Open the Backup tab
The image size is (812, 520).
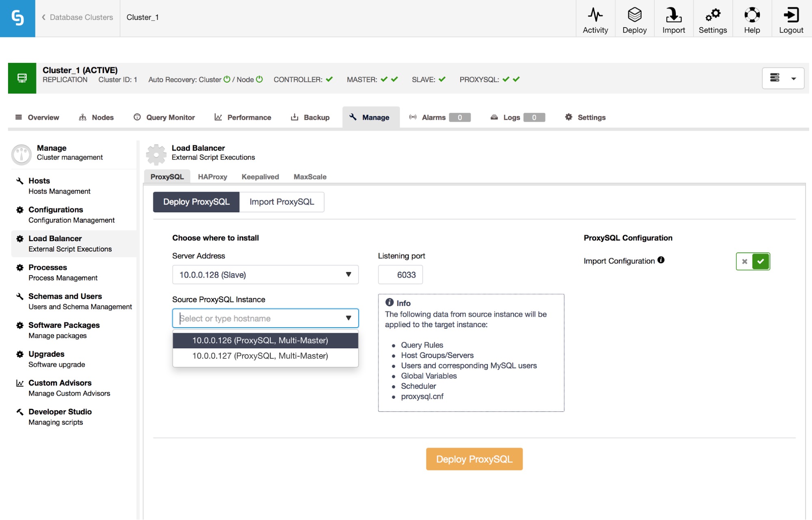click(x=310, y=117)
